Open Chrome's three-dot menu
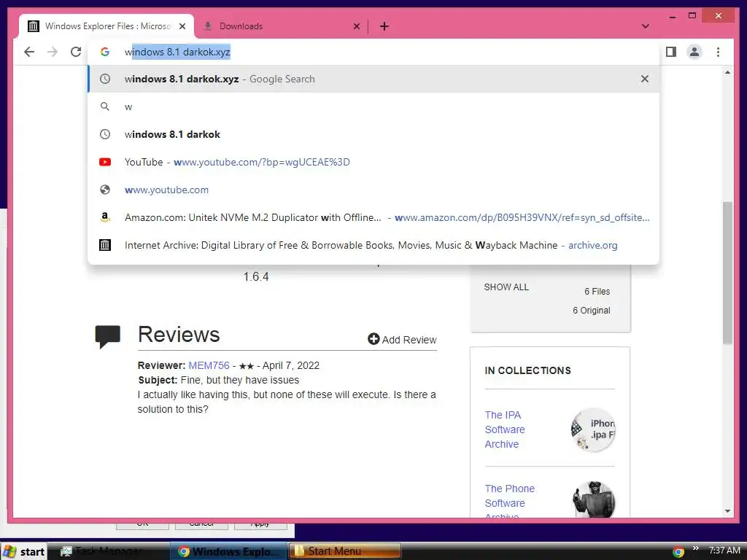The height and width of the screenshot is (560, 747). click(x=718, y=52)
